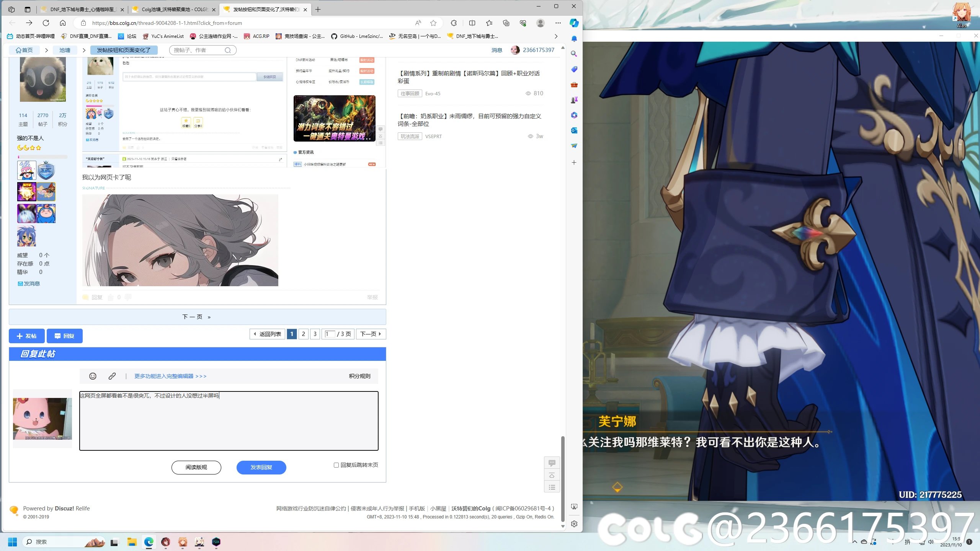Click the 回复 button beside 发帖
The height and width of the screenshot is (551, 980).
tap(64, 336)
